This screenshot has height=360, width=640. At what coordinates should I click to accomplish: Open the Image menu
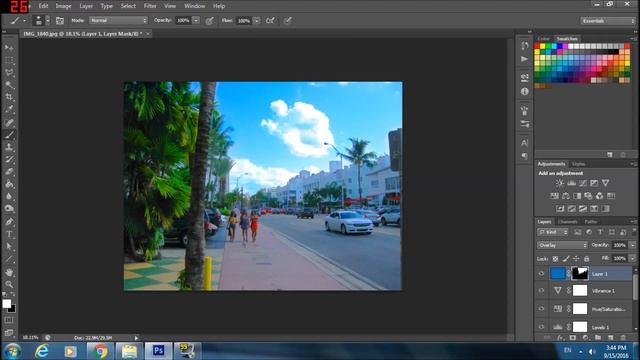coord(63,6)
